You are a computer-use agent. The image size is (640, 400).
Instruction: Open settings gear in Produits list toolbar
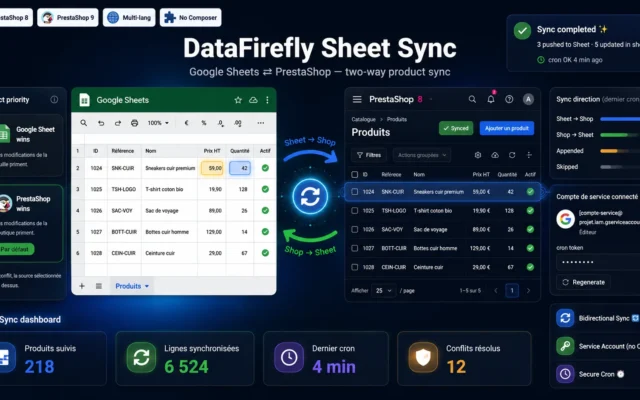[x=478, y=155]
